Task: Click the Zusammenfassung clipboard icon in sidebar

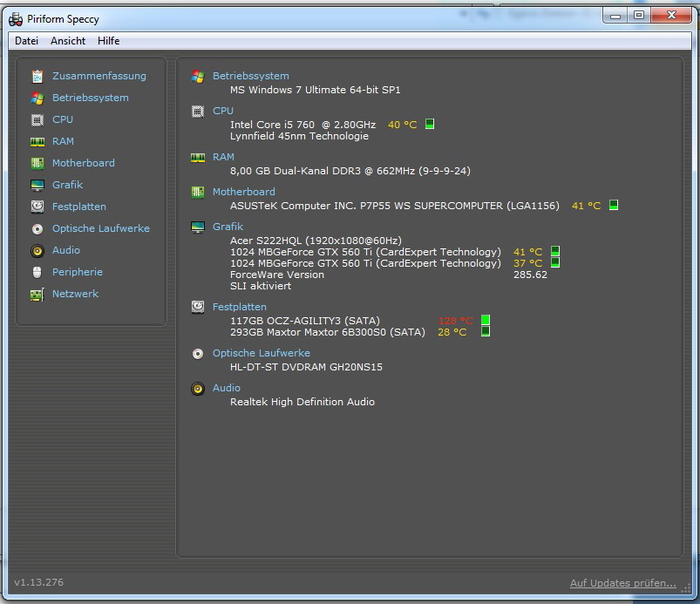Action: click(37, 77)
